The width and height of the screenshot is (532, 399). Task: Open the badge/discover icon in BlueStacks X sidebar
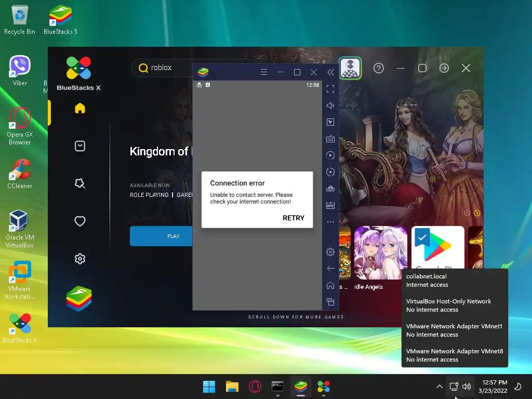tap(79, 183)
